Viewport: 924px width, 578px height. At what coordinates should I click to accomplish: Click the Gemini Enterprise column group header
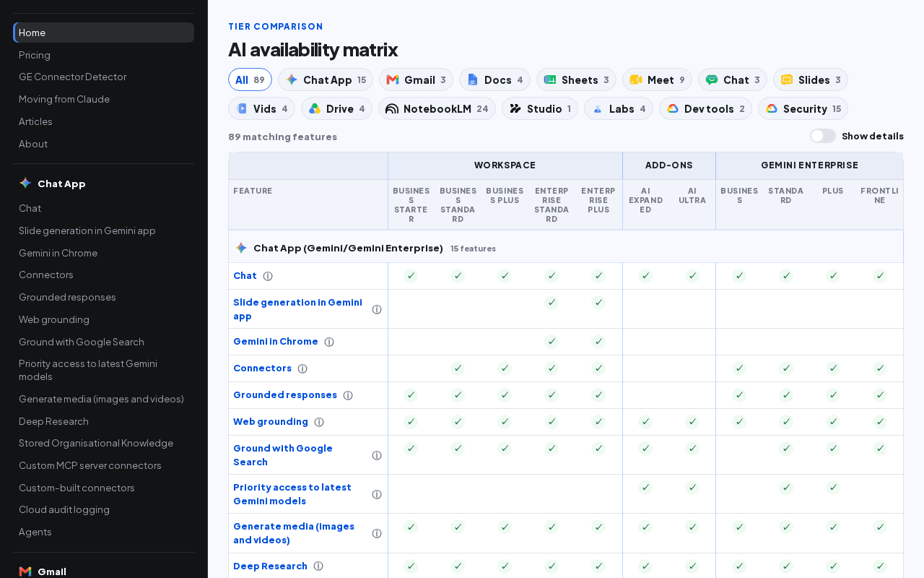click(x=809, y=165)
